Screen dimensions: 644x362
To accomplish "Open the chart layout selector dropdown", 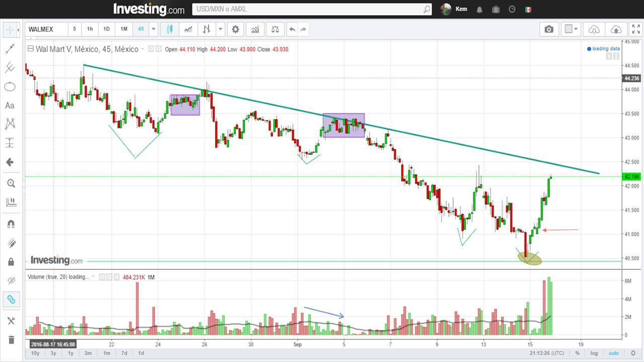I will click(x=572, y=29).
